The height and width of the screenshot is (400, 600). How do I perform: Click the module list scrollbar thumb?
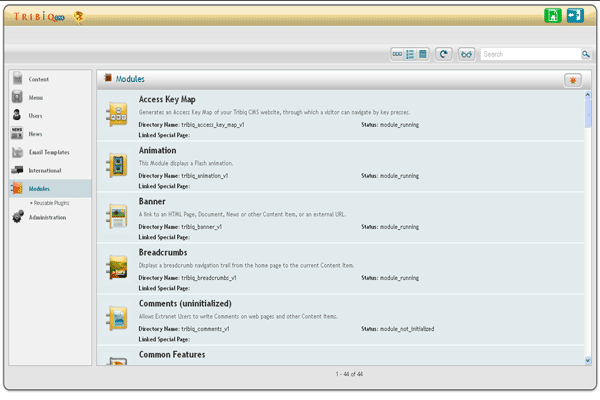point(588,113)
